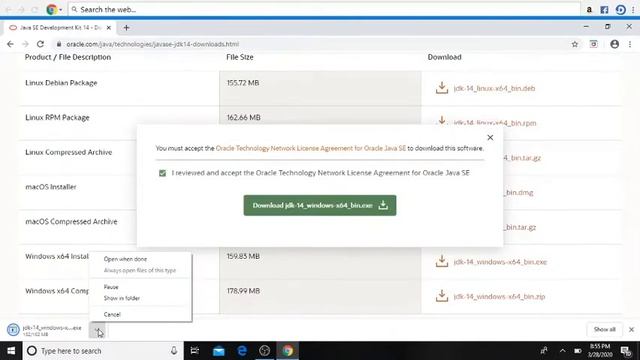Image resolution: width=640 pixels, height=360 pixels.
Task: Download jdk-14_linux-x64_bin.deb
Action: 494,88
